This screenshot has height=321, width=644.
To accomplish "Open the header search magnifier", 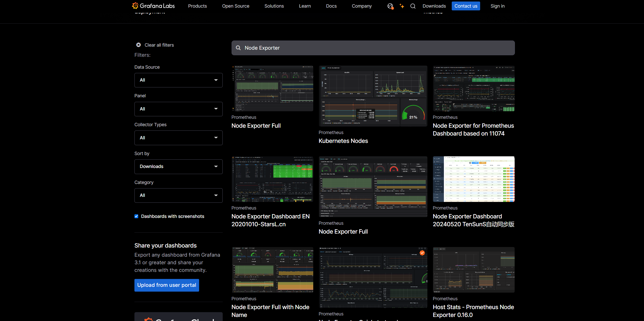I will (413, 6).
